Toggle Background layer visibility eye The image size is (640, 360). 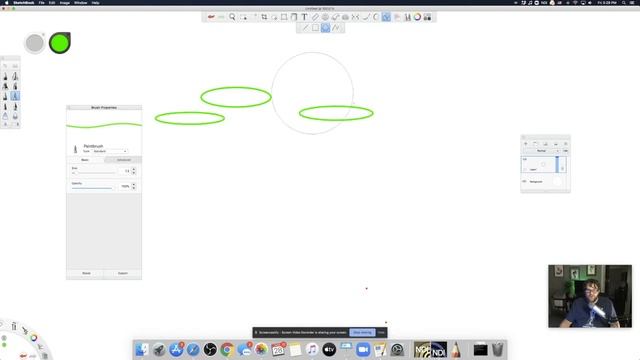524,181
